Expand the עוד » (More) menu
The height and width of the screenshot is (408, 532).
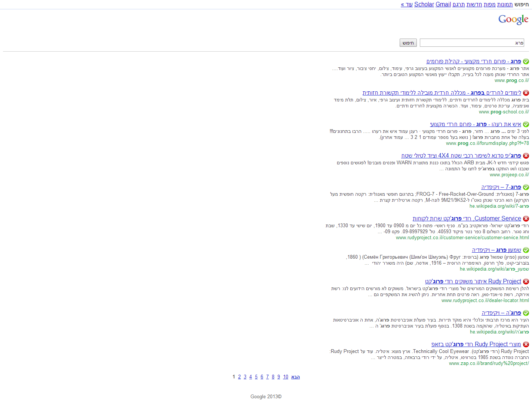point(407,4)
